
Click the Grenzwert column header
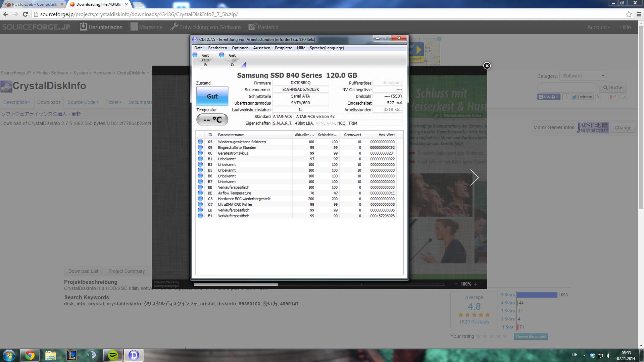coord(351,135)
